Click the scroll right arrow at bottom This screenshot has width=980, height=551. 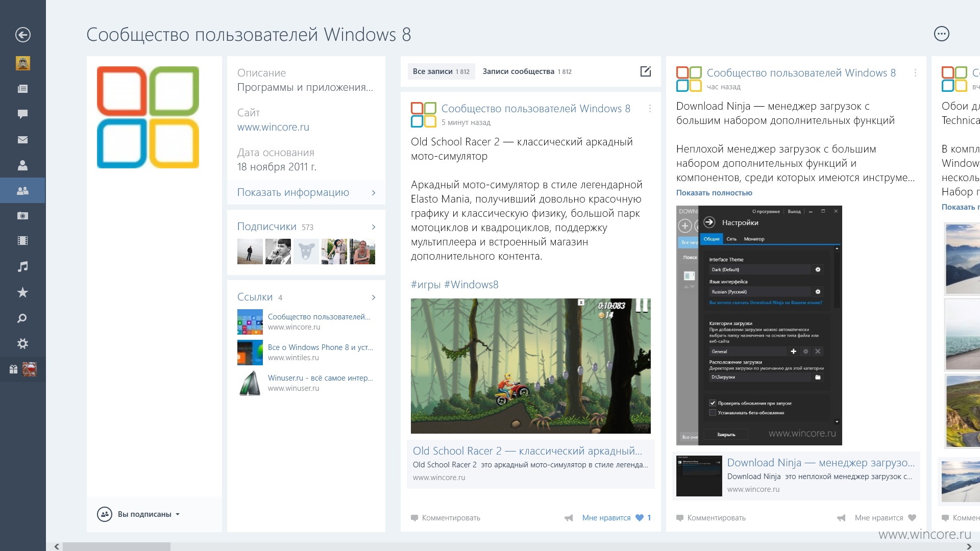point(969,546)
